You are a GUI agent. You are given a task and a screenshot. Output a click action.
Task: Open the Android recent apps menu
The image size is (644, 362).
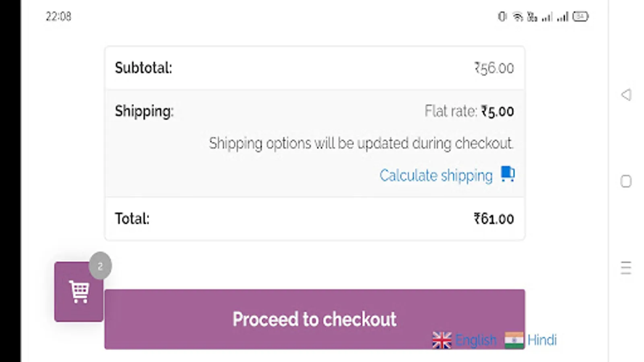point(626,267)
